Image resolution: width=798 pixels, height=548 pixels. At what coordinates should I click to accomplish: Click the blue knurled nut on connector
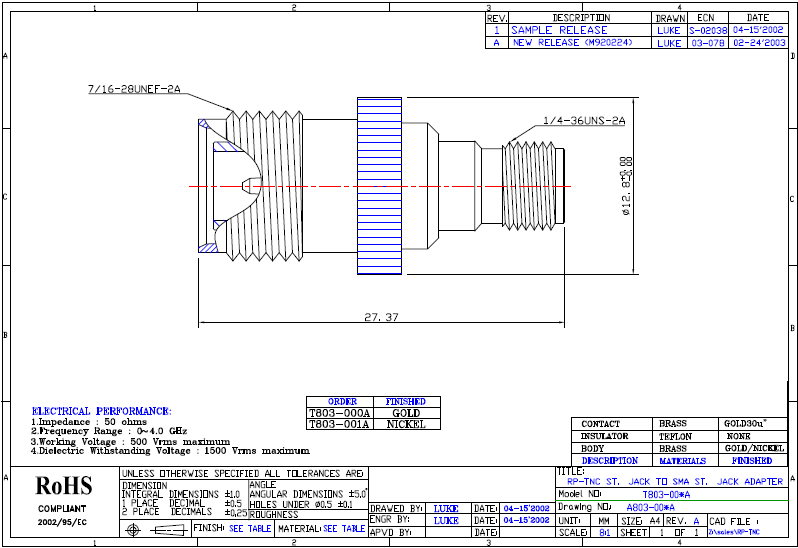[x=378, y=185]
